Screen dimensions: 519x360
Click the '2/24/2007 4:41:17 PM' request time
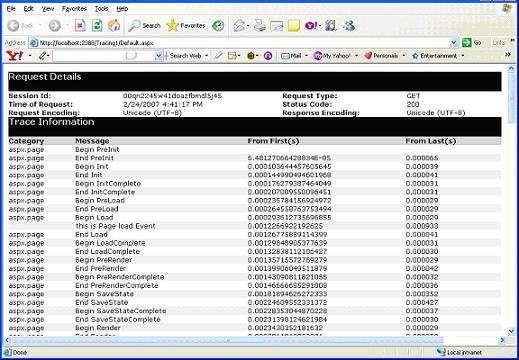pos(163,104)
